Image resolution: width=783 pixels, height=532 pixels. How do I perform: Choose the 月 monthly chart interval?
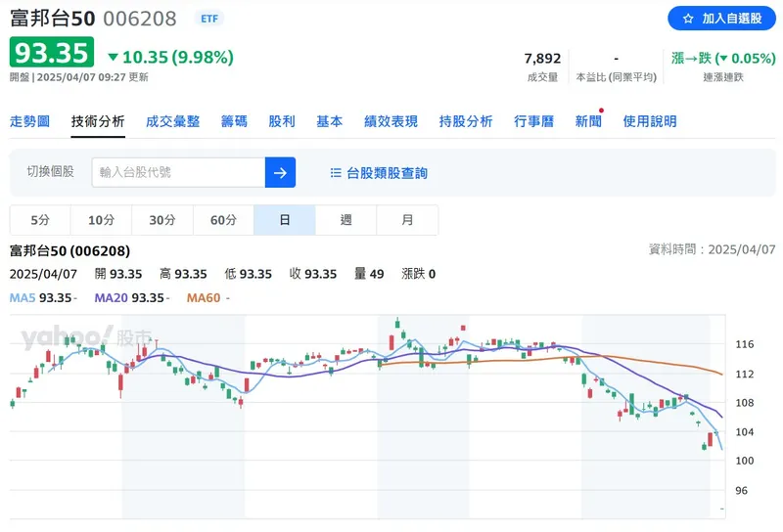click(407, 220)
